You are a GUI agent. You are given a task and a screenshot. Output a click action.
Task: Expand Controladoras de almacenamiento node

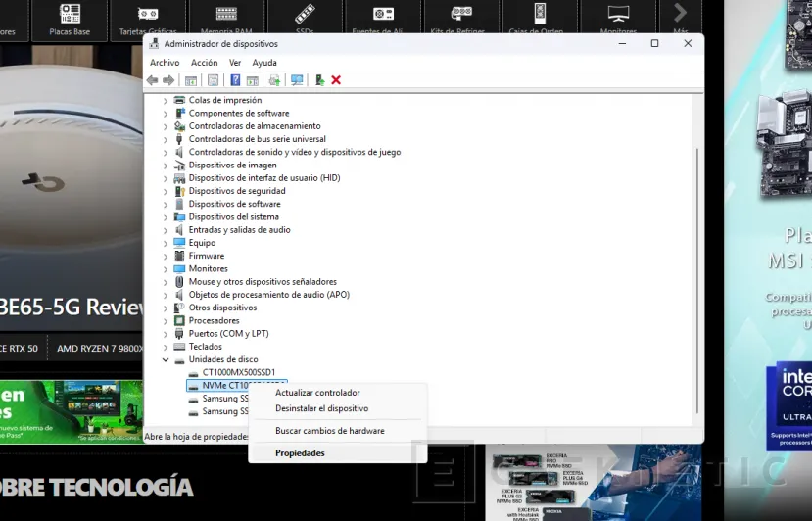pos(166,126)
